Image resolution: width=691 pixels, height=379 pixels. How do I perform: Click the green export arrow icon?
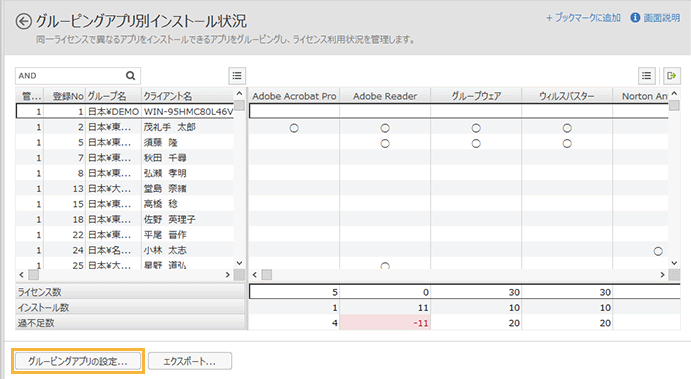pyautogui.click(x=672, y=76)
